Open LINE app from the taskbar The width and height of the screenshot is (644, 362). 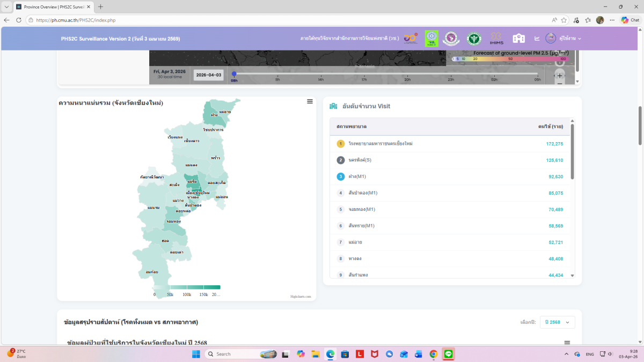[448, 354]
